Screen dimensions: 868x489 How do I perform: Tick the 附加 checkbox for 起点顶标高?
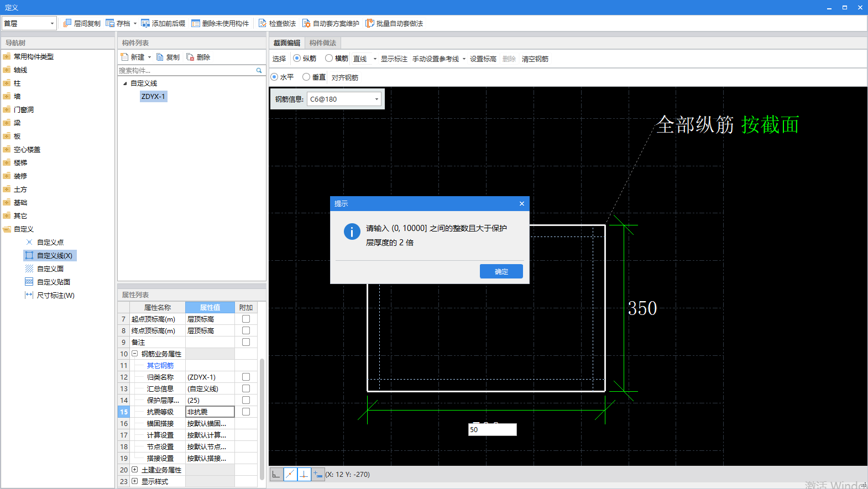(x=246, y=319)
